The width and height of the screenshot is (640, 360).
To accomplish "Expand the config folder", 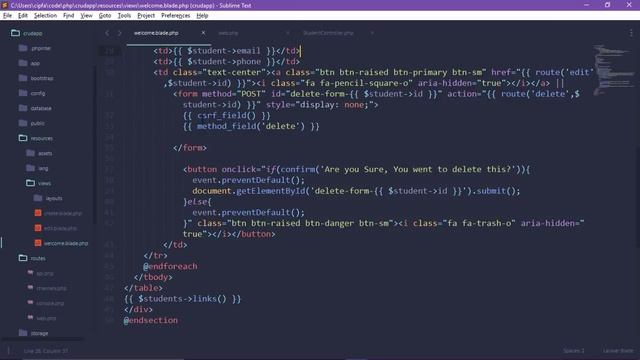I will point(38,93).
